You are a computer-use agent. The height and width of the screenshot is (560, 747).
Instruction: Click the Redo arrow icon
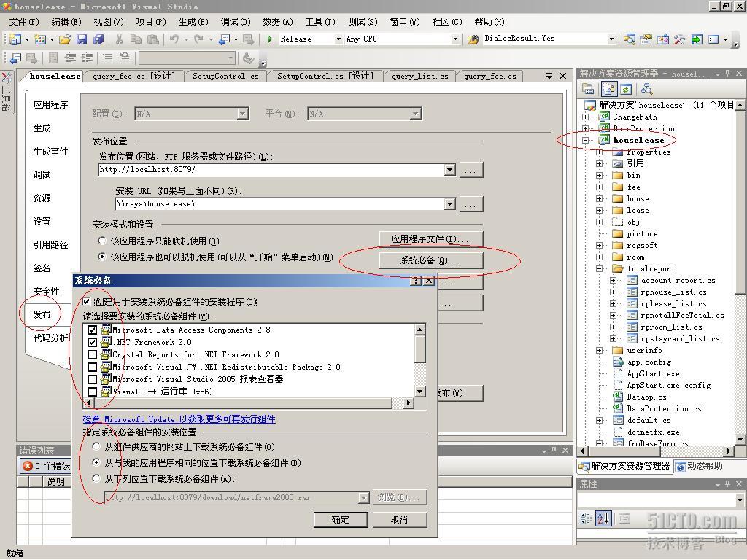[198, 39]
